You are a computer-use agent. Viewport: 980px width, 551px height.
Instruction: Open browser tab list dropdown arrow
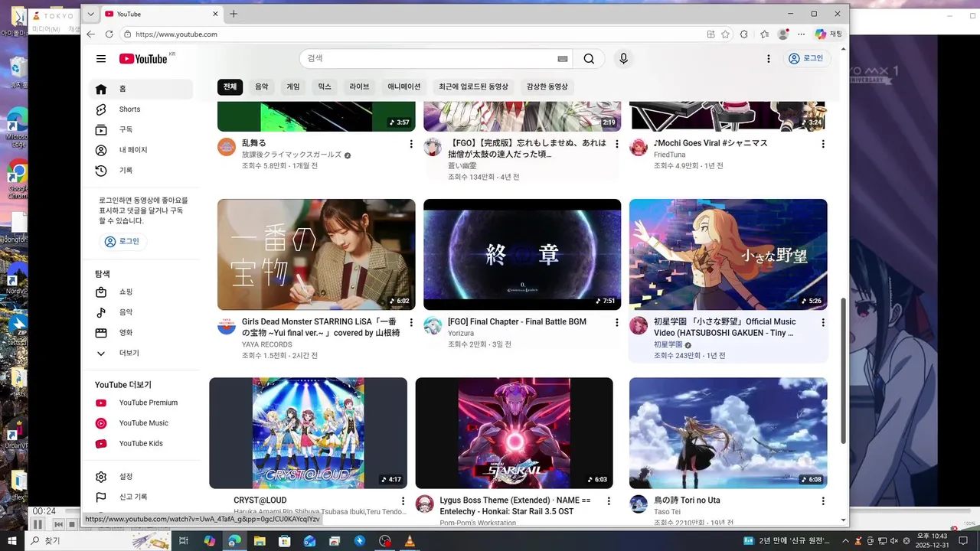[x=91, y=14]
